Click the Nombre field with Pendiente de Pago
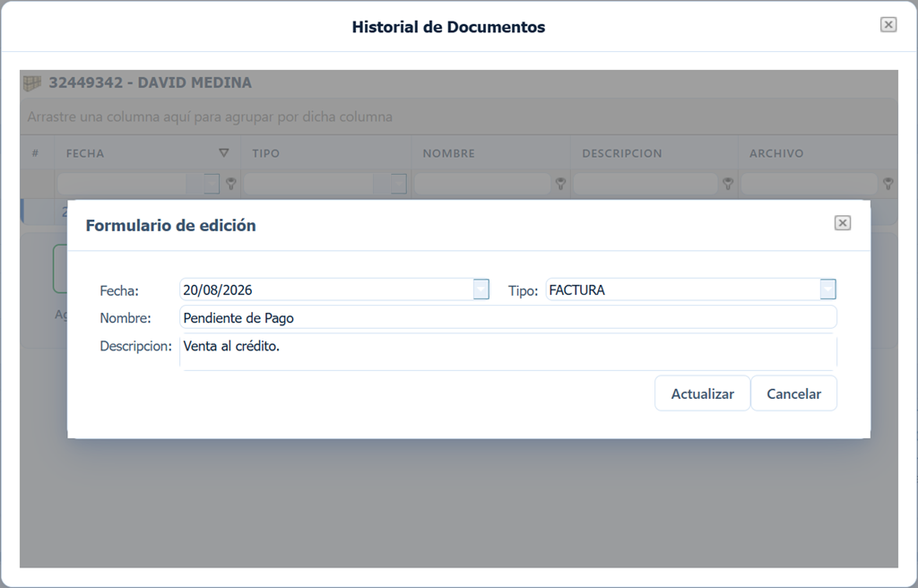Image resolution: width=918 pixels, height=588 pixels. point(508,317)
